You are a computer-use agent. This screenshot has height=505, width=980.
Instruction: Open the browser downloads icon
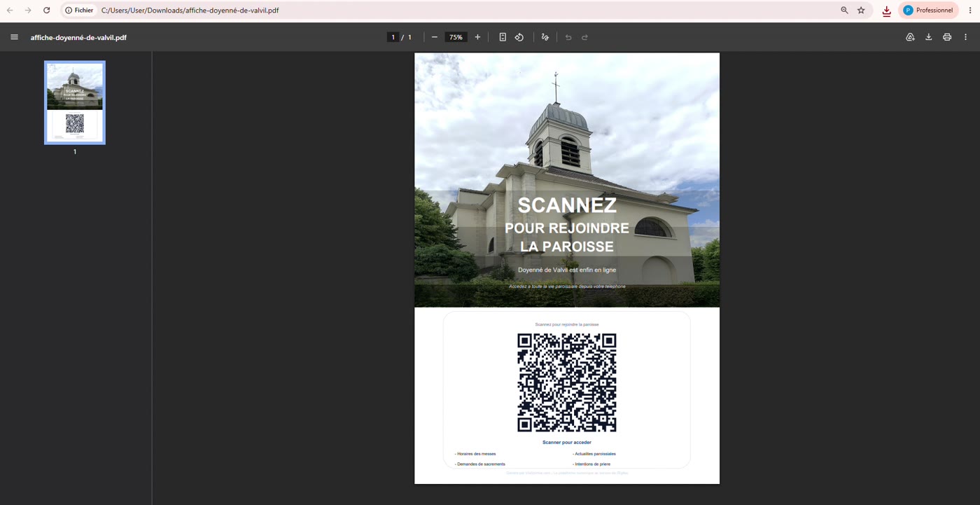pyautogui.click(x=886, y=11)
